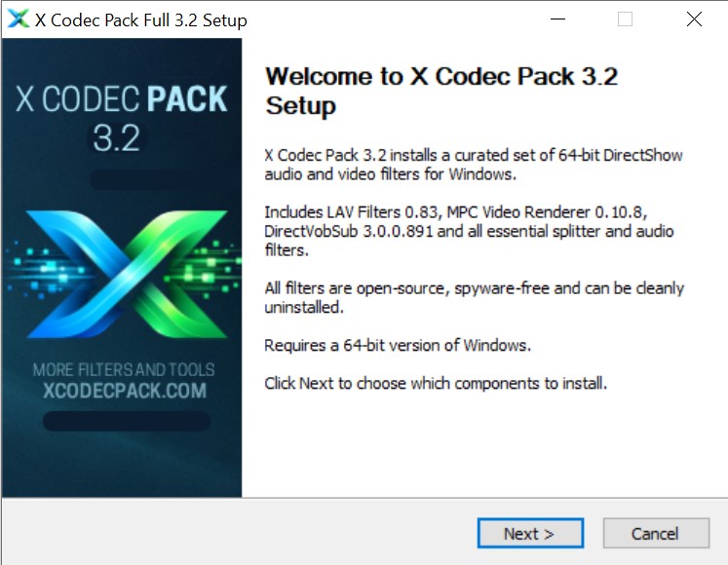
Task: Close the setup window with X
Action: coord(694,19)
